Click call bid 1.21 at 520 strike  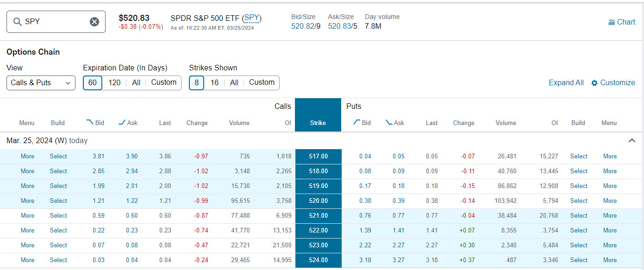tap(98, 201)
